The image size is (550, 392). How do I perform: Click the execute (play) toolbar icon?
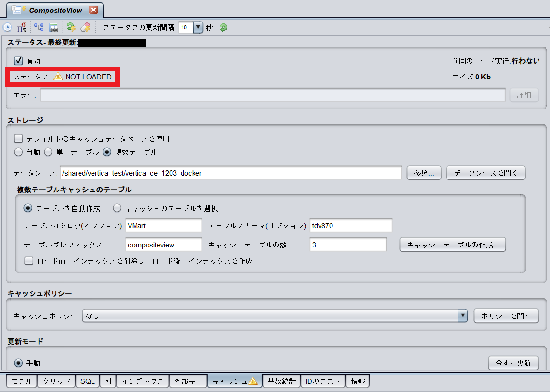tap(7, 27)
